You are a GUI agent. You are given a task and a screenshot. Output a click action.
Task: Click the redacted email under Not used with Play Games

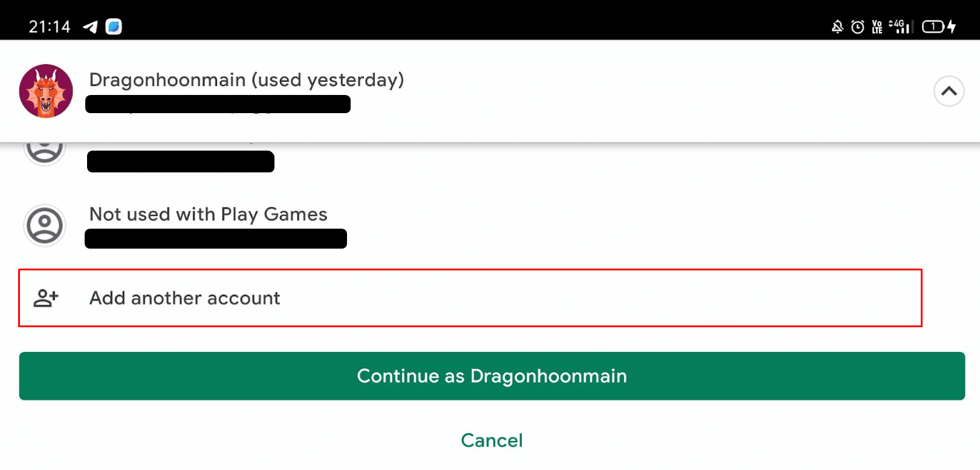(x=216, y=238)
